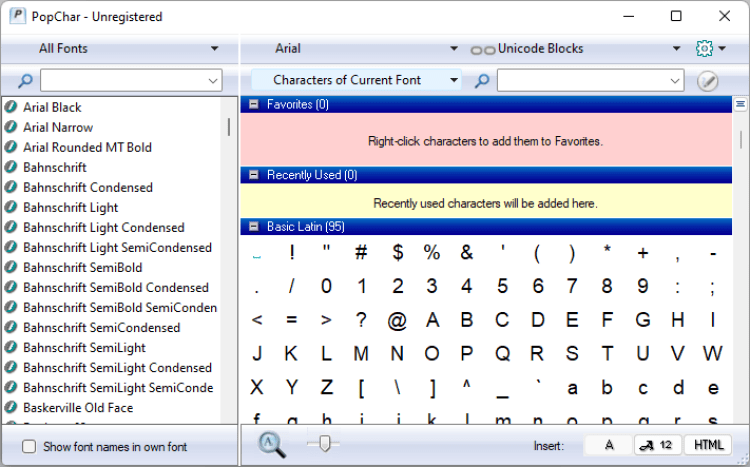Select Bahnschrift SemiLight font
Viewport: 750px width, 467px height.
point(84,348)
